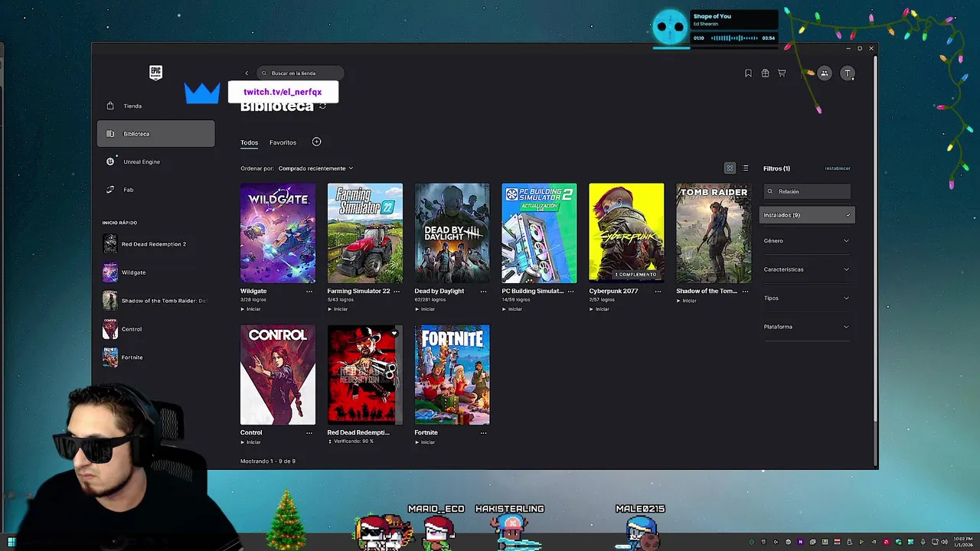Viewport: 980px width, 551px height.
Task: Click the Shadow of the Tomb Raider quick launch icon
Action: pyautogui.click(x=110, y=301)
